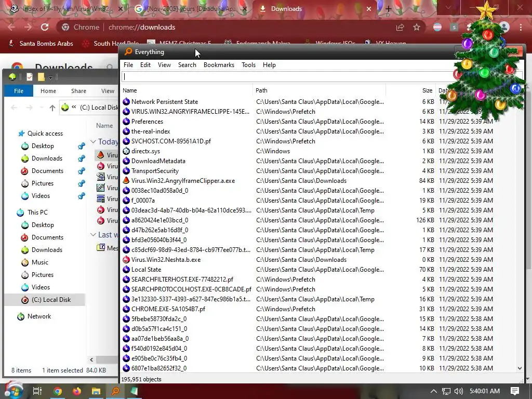Select the the-real-index result
Screen dimensions: 532x399
[151, 131]
